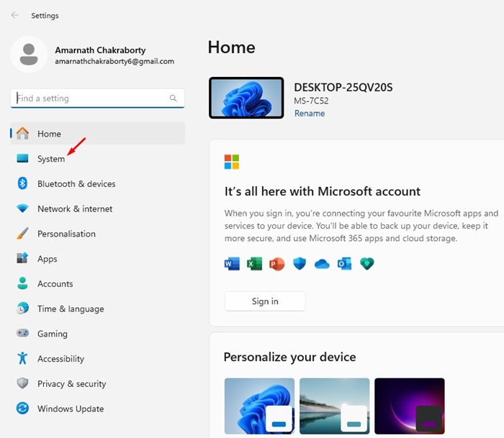504x438 pixels.
Task: Open Gaming settings
Action: point(98,333)
